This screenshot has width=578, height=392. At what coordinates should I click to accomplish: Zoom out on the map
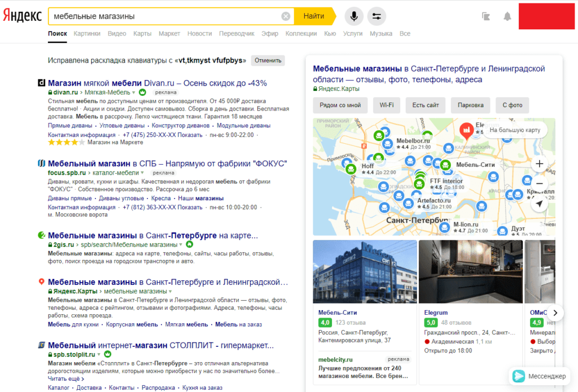(x=539, y=184)
